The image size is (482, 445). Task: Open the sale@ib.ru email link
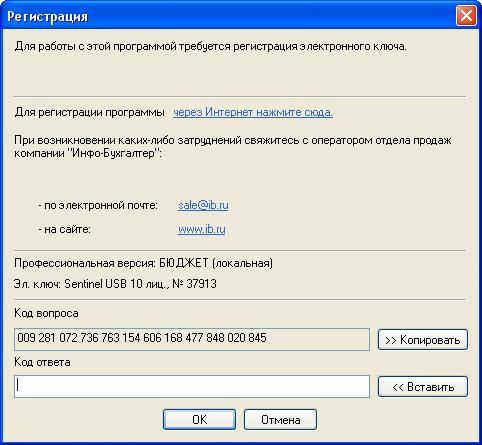click(203, 205)
